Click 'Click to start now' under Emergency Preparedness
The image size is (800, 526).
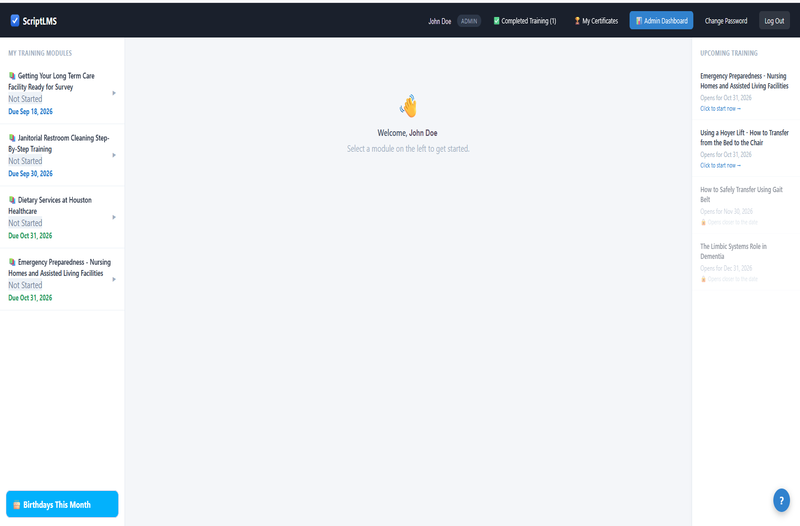720,109
